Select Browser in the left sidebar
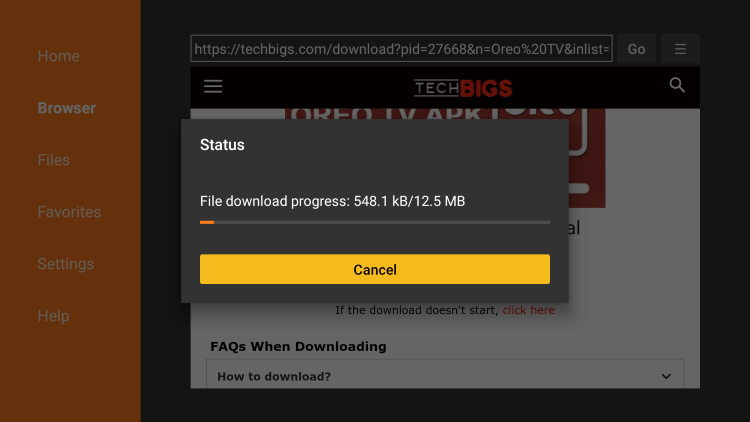 (x=66, y=108)
